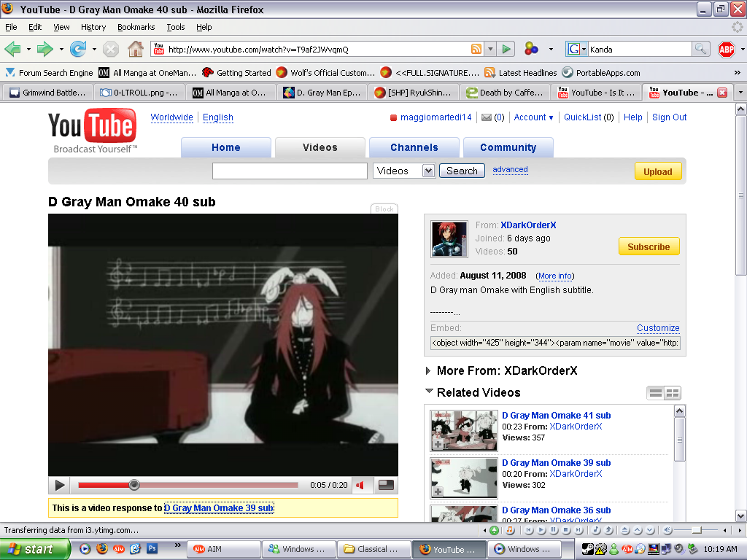Open the Account dropdown menu

[533, 117]
